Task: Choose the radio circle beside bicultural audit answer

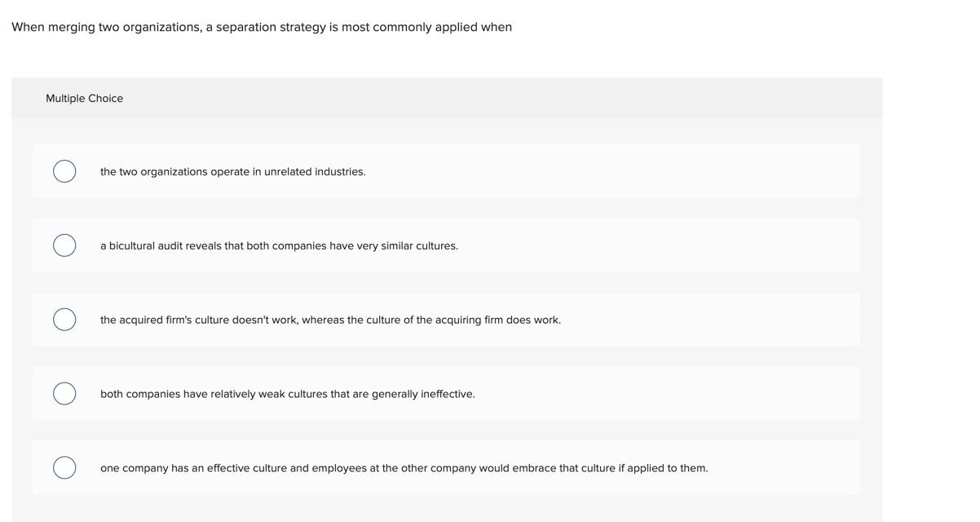Action: click(x=64, y=246)
